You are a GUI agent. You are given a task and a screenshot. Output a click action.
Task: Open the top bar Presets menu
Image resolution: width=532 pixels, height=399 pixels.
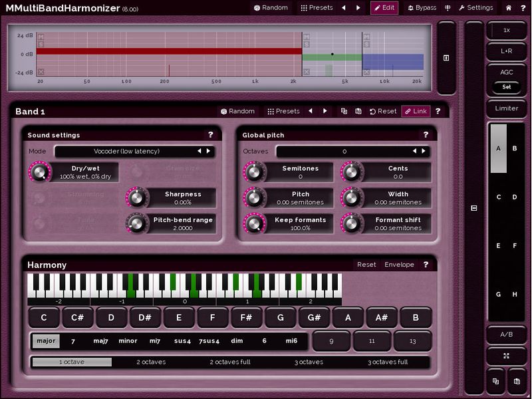[317, 7]
